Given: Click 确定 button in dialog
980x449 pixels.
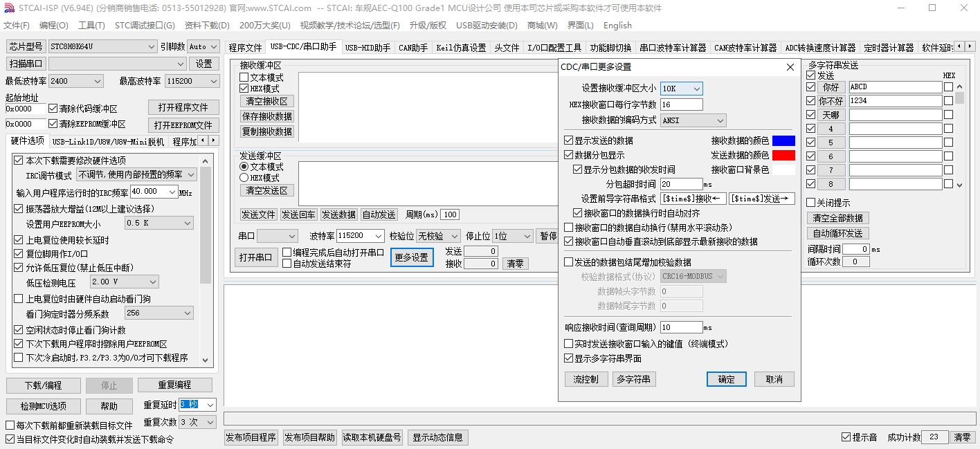Looking at the screenshot, I should click(x=727, y=379).
